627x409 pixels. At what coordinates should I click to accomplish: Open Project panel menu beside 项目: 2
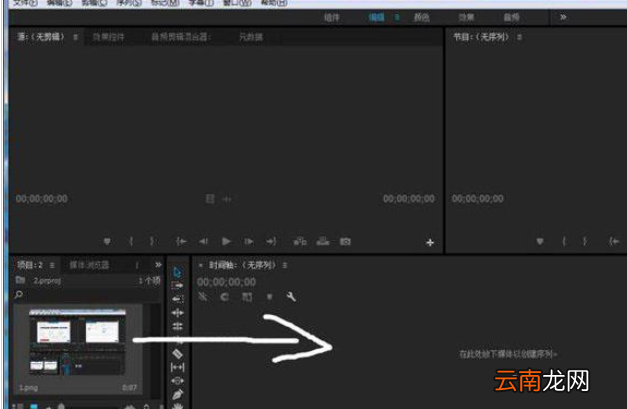click(52, 265)
